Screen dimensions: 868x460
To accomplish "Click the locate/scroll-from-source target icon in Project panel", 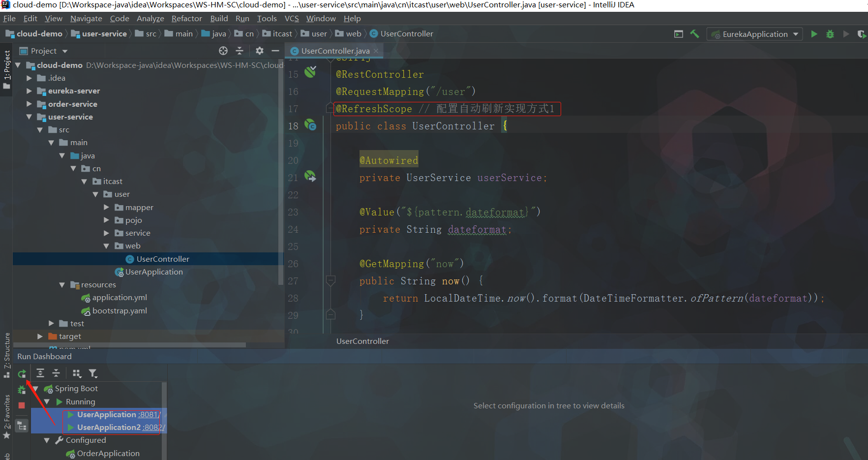I will pyautogui.click(x=223, y=51).
